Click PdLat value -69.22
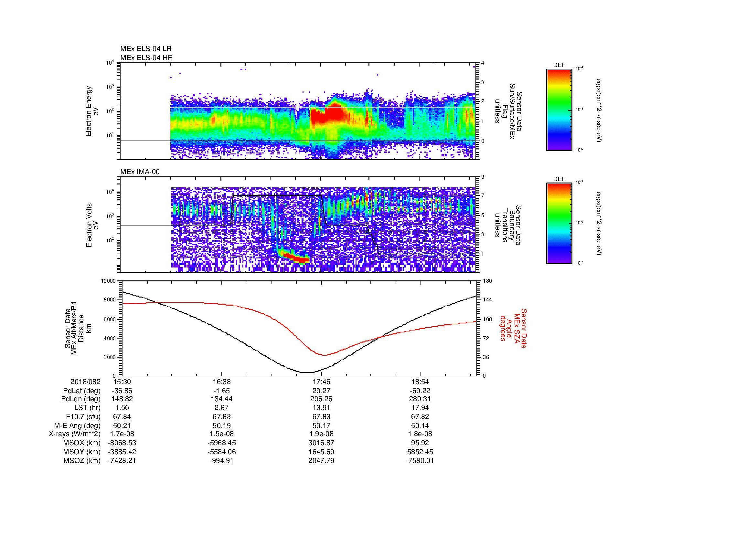The image size is (756, 534). click(420, 391)
